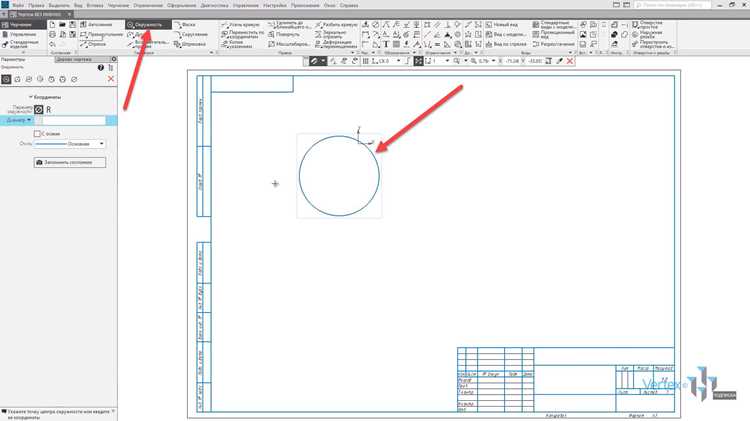This screenshot has height=421, width=750.
Task: Select the Фаска (chamfer) tool
Action: [x=185, y=24]
